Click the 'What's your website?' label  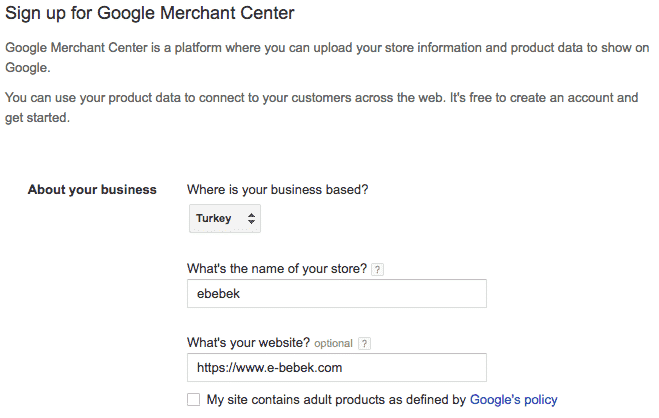point(248,343)
